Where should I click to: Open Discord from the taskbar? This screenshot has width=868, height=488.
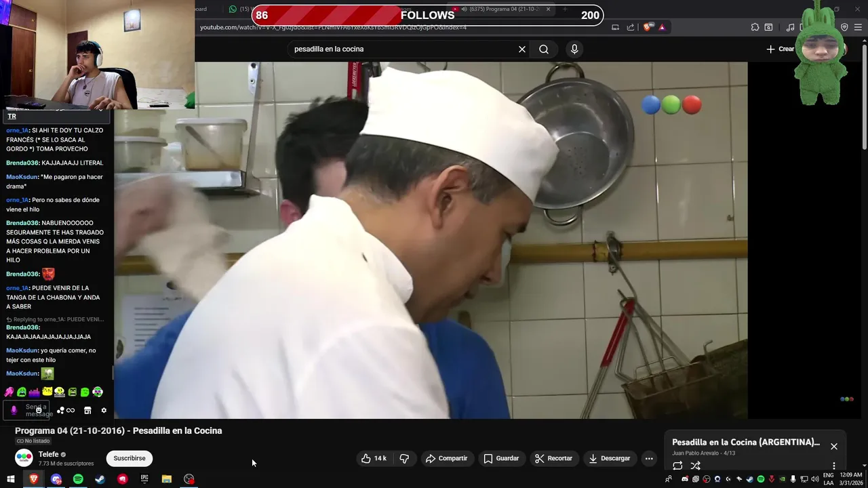[x=56, y=479]
